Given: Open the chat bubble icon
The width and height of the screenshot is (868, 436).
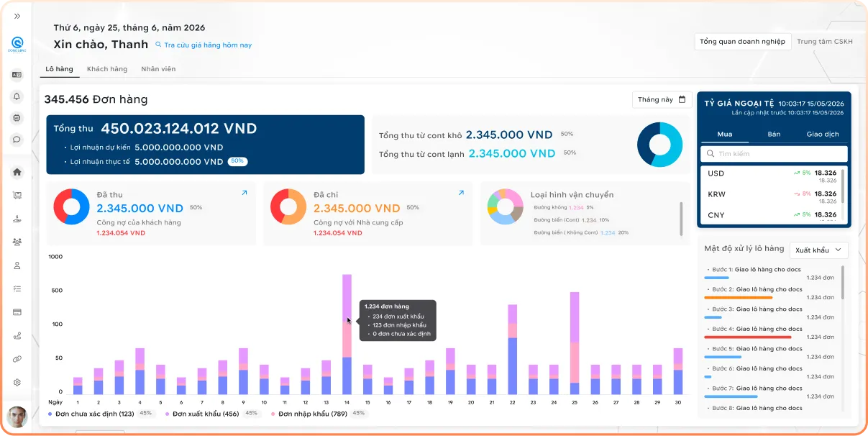Looking at the screenshot, I should 17,140.
